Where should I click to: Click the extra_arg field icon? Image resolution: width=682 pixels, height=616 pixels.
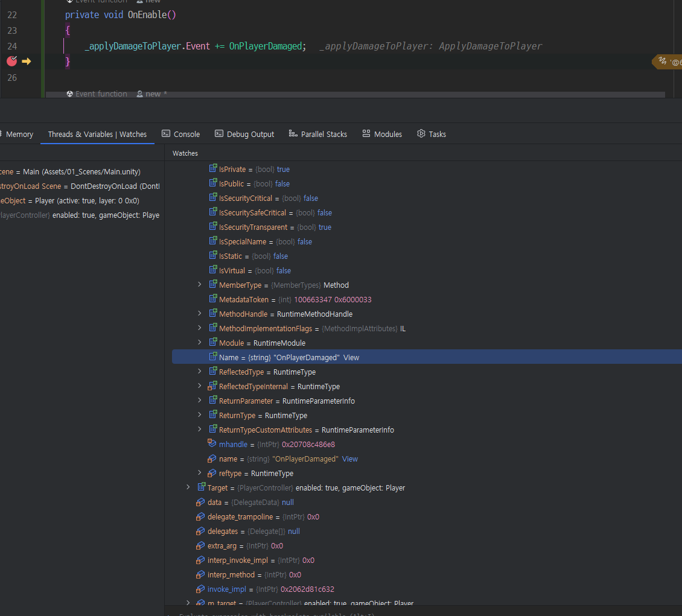(x=200, y=545)
